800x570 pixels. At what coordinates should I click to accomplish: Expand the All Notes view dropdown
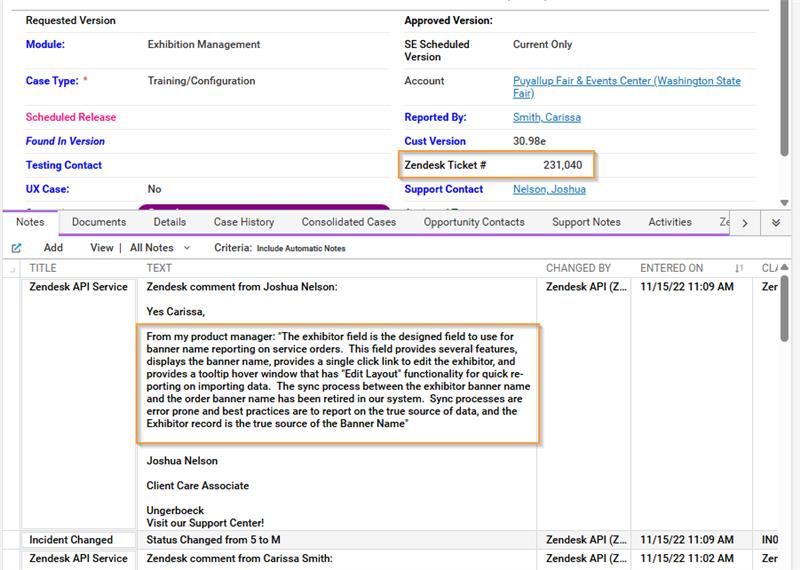click(x=187, y=248)
